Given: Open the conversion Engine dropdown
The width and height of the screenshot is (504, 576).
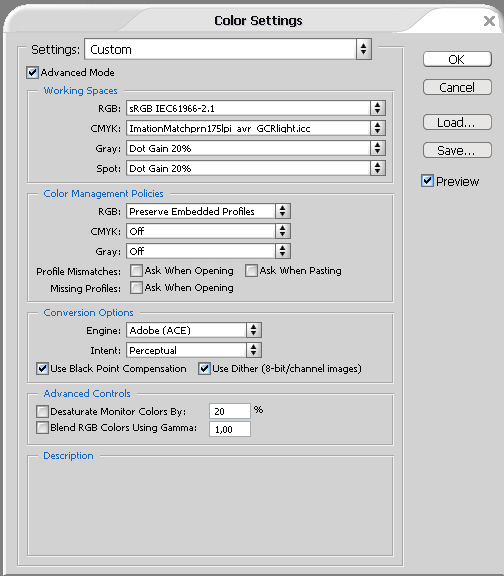Looking at the screenshot, I should 194,330.
